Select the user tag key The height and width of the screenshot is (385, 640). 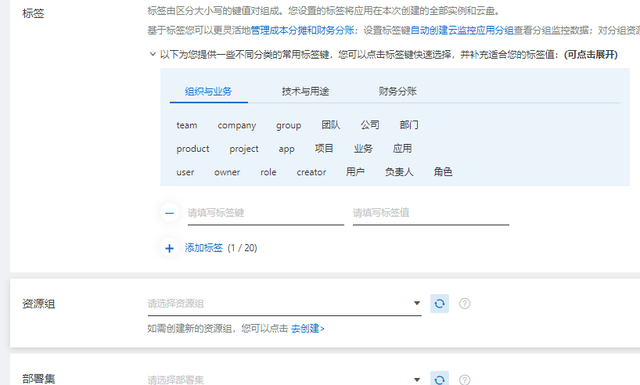[185, 172]
